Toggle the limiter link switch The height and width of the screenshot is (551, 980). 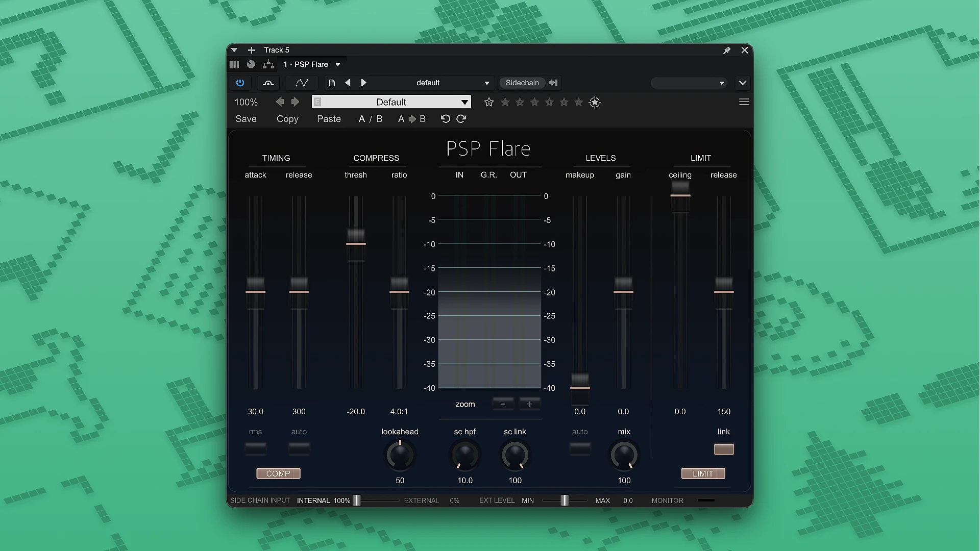[724, 449]
